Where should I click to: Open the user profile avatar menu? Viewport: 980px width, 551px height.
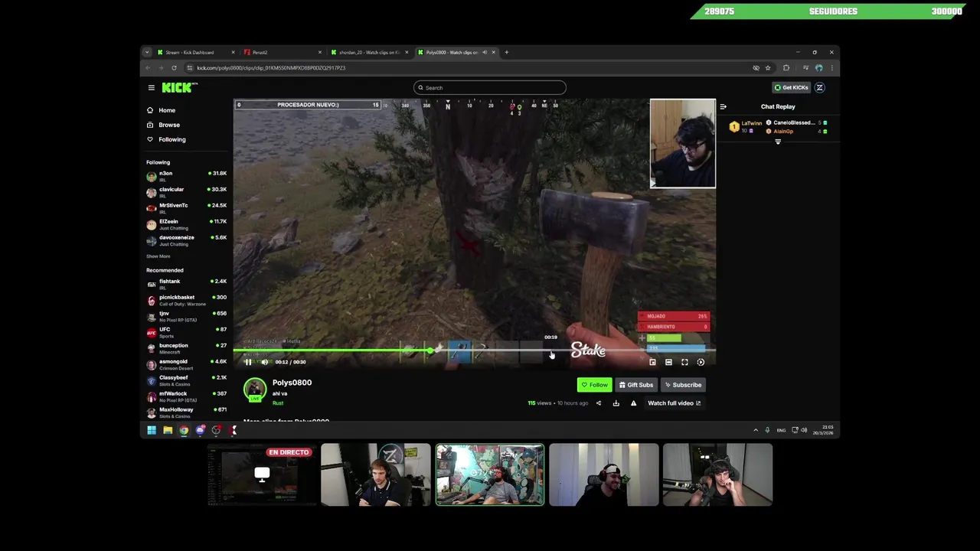[x=819, y=88]
